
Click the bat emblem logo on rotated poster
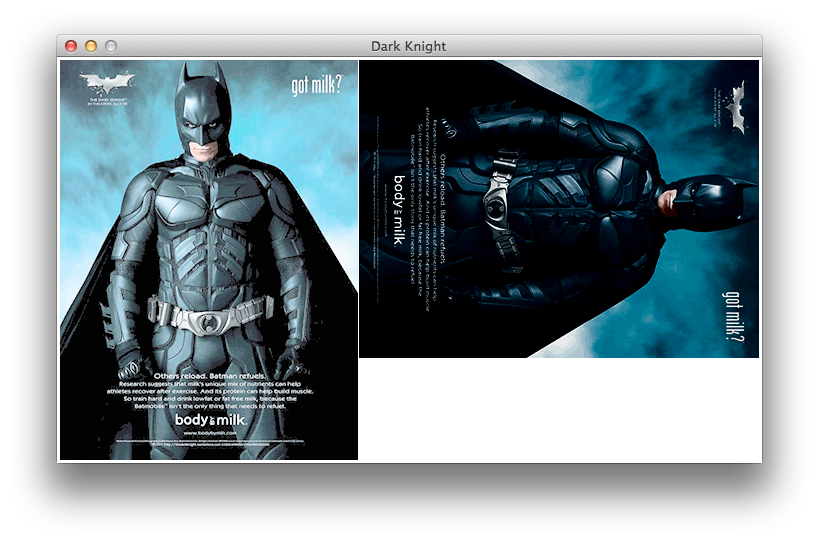point(735,107)
